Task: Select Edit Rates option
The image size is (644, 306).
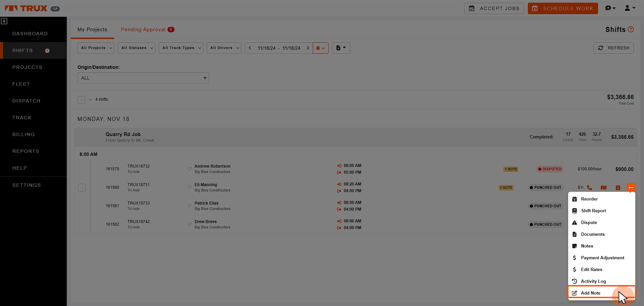Action: pyautogui.click(x=601, y=269)
